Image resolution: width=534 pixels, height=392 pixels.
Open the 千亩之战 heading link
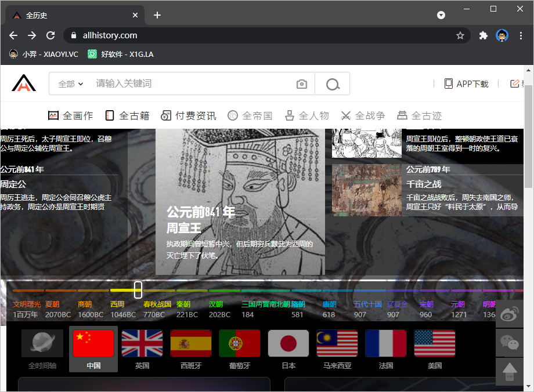[424, 184]
